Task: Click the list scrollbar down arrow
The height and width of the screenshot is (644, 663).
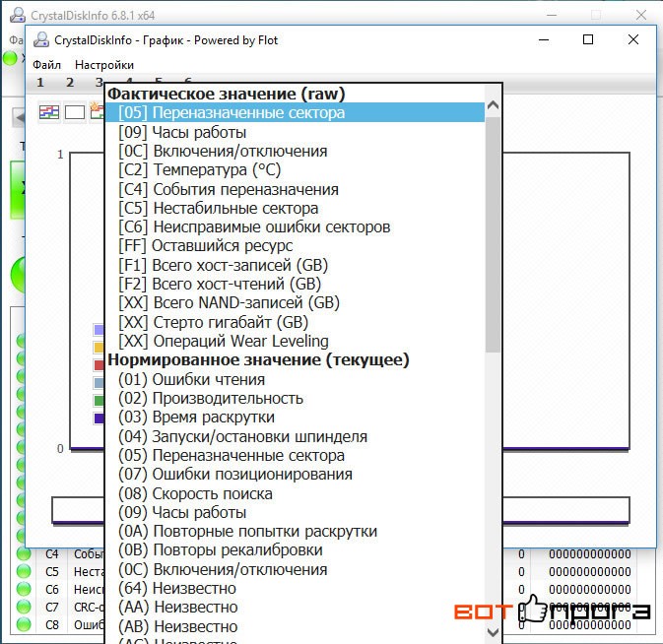Action: (493, 632)
